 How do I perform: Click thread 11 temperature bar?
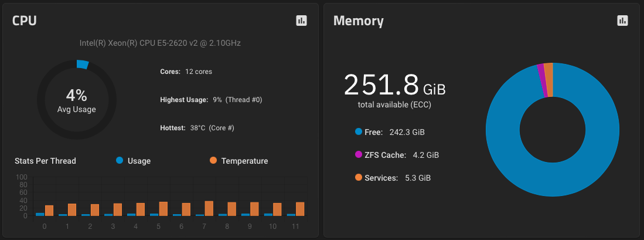300,209
